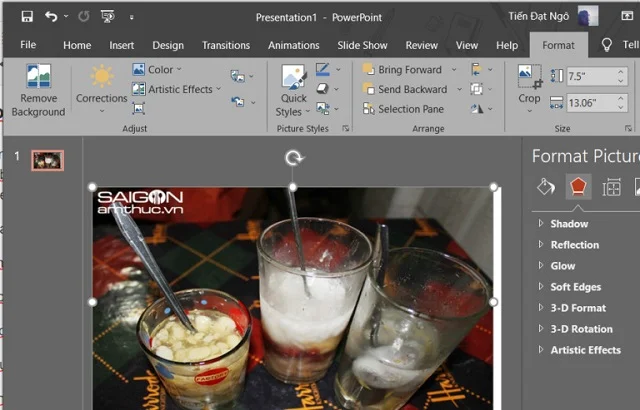The image size is (640, 410).
Task: Expand the Shadow section
Action: [x=568, y=224]
